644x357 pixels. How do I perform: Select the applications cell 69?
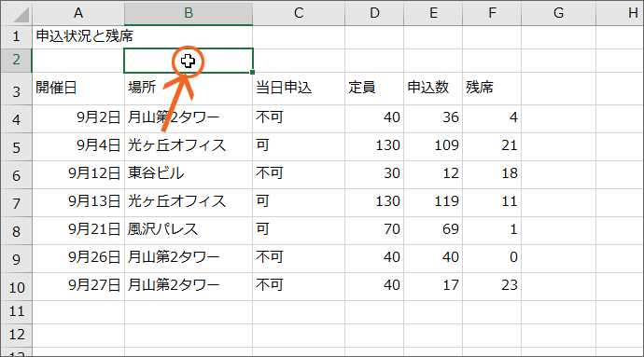[433, 230]
